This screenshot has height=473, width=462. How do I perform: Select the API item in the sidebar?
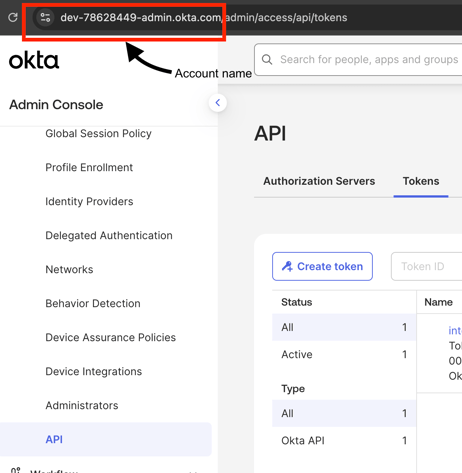pos(106,439)
